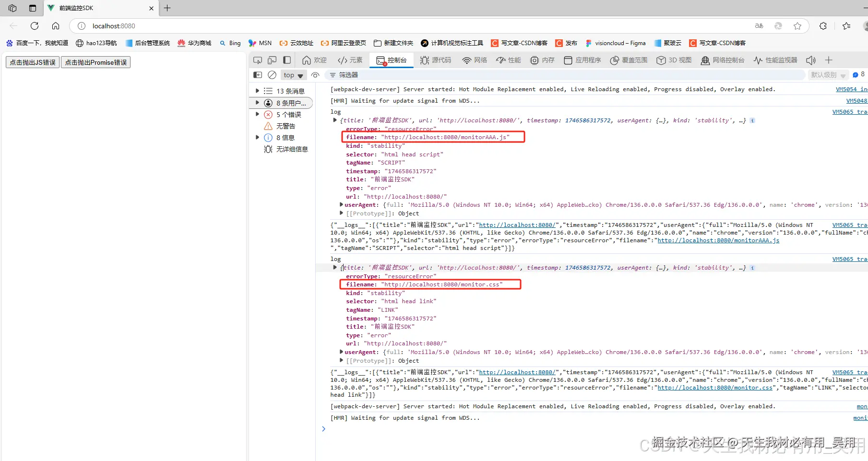
Task: Open the 新建文件夹 bookmark folder
Action: [x=393, y=43]
